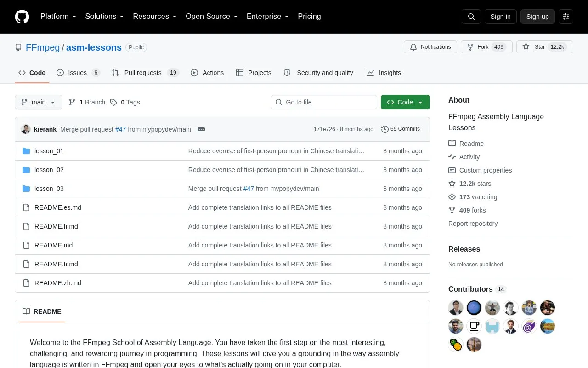Open the pineapple contributor avatar
The height and width of the screenshot is (368, 588).
click(x=456, y=345)
